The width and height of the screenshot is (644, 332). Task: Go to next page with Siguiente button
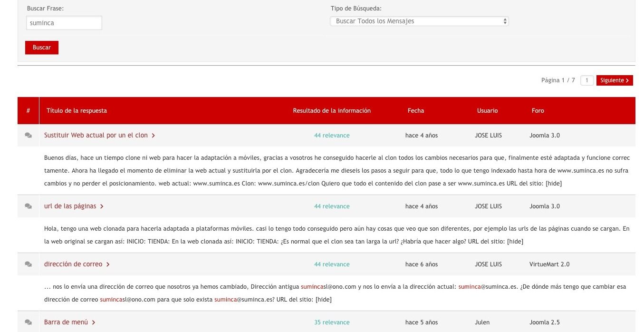click(615, 80)
